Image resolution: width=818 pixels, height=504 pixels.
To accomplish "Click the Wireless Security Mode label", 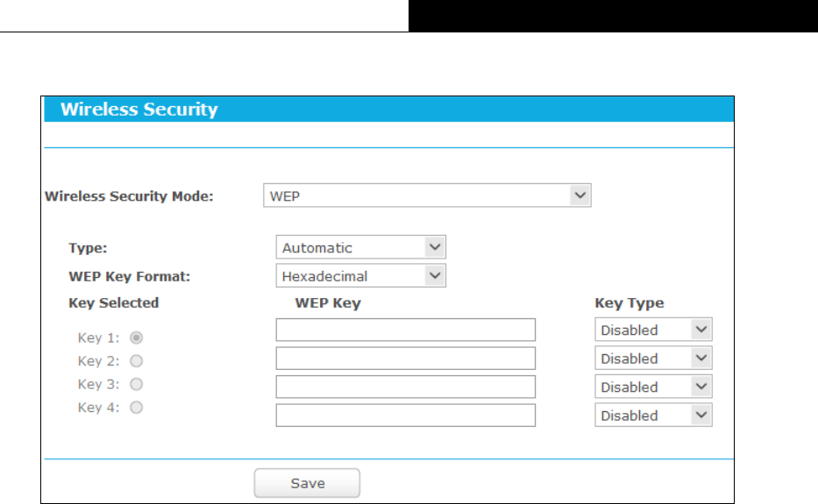I will click(x=129, y=196).
